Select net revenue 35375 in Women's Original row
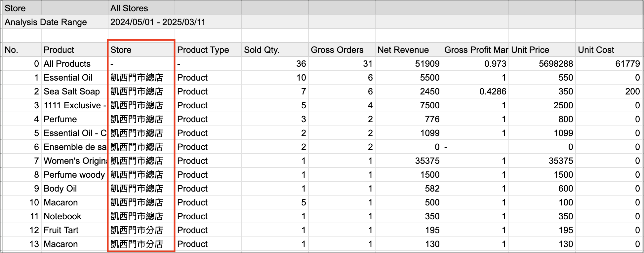644x253 pixels. pos(409,161)
